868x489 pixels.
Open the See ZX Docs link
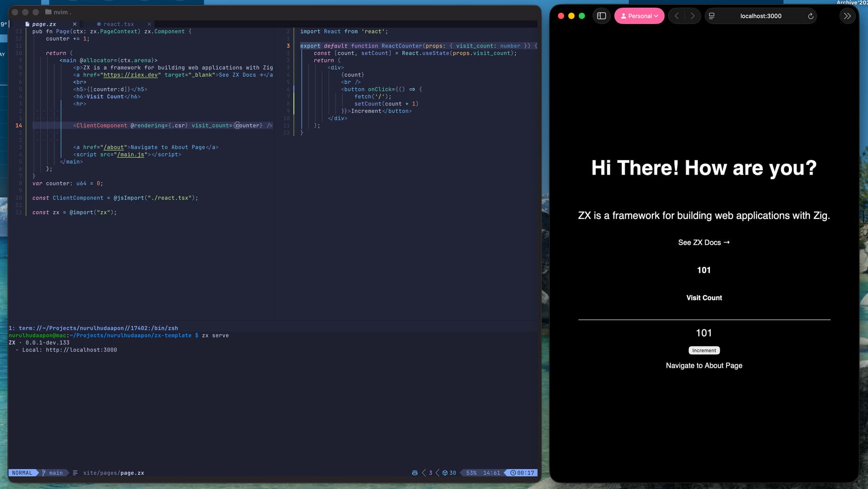tap(703, 242)
